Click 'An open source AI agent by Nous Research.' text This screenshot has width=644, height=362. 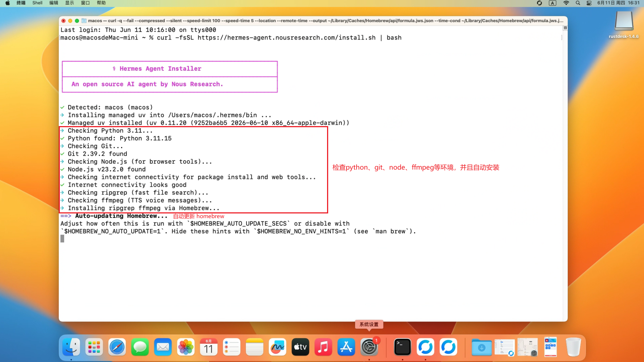tap(147, 84)
